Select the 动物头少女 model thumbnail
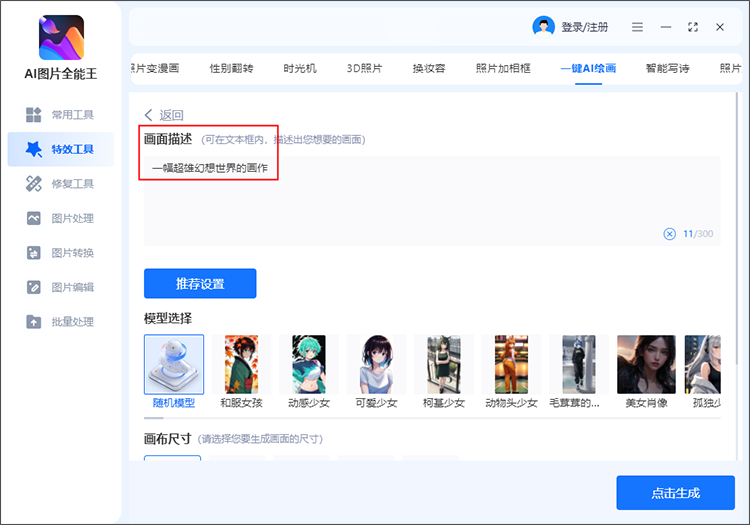Viewport: 750px width, 525px height. (511, 364)
